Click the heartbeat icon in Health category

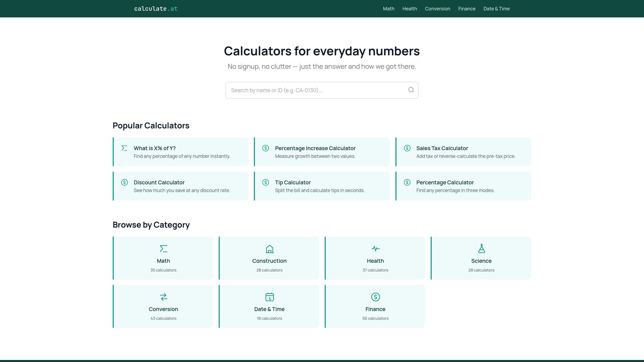[x=375, y=249]
